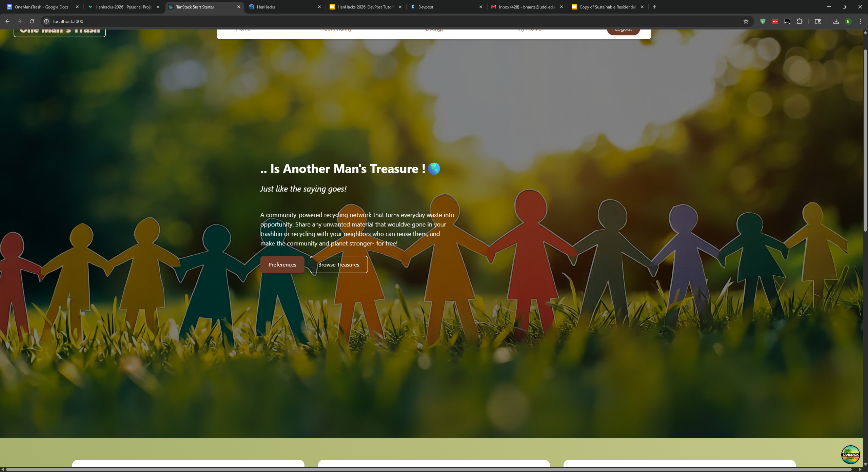The image size is (868, 472).
Task: Open the green B profile avatar
Action: point(848,21)
